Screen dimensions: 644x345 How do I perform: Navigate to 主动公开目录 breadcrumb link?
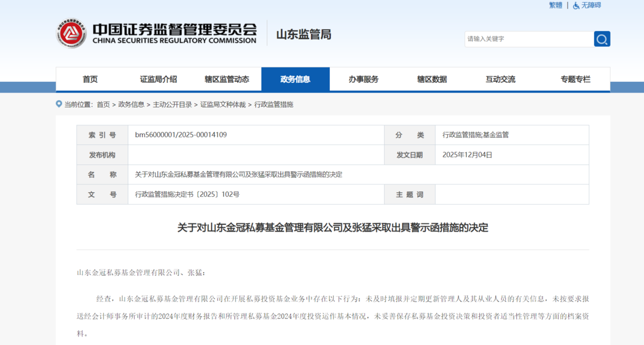pos(172,104)
